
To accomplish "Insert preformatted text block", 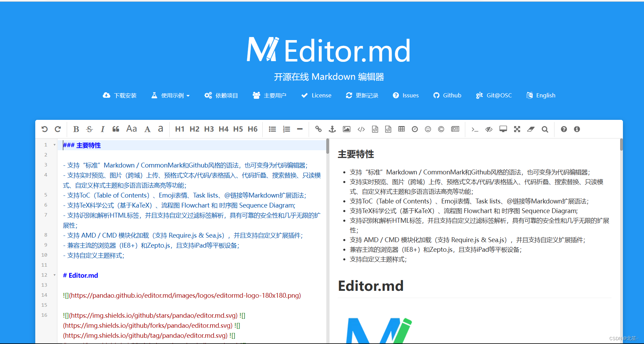I will coord(375,129).
